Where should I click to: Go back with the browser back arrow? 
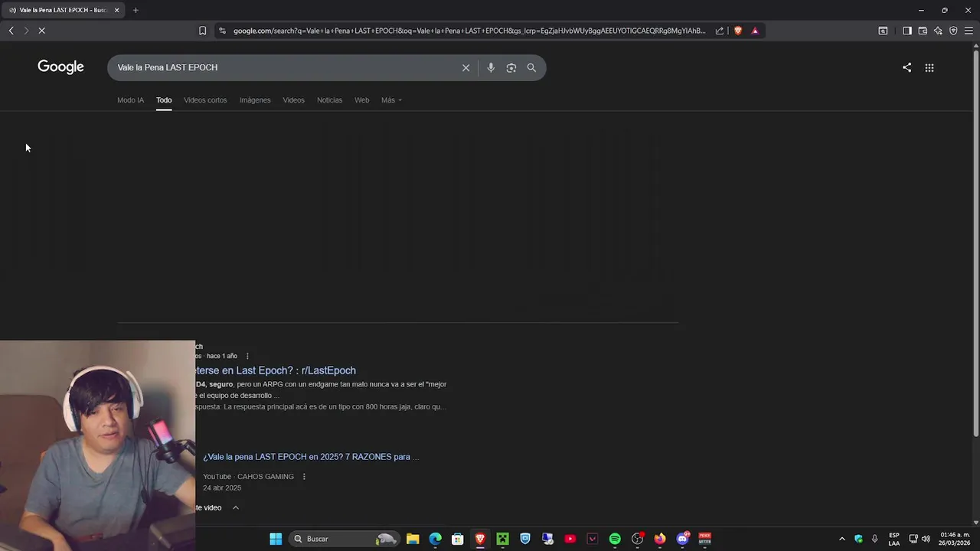point(11,31)
